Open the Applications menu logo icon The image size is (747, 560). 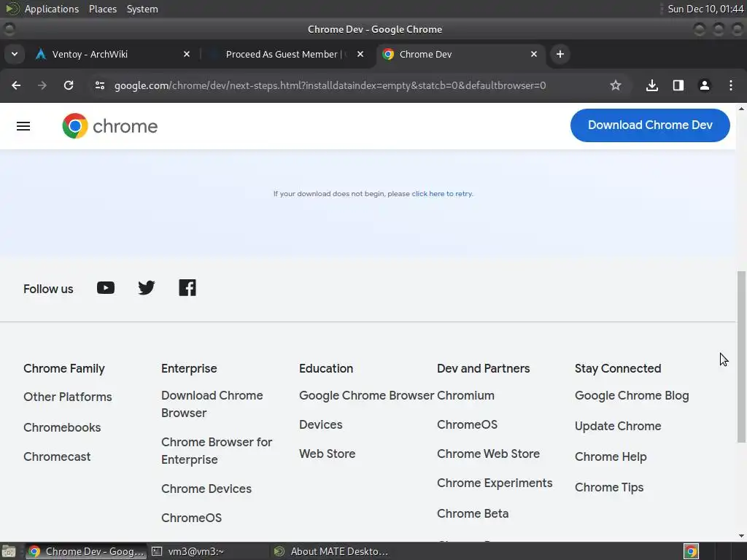pos(12,9)
